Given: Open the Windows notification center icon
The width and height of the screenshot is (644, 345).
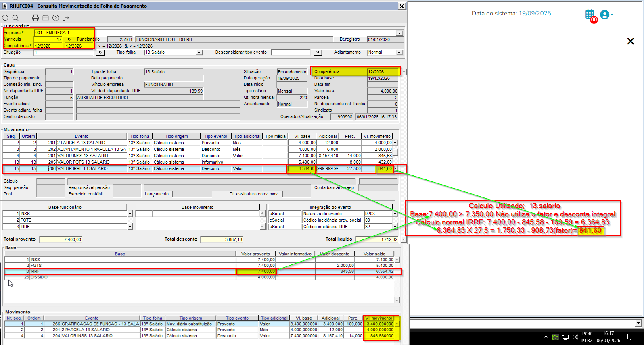Looking at the screenshot, I should tap(631, 337).
